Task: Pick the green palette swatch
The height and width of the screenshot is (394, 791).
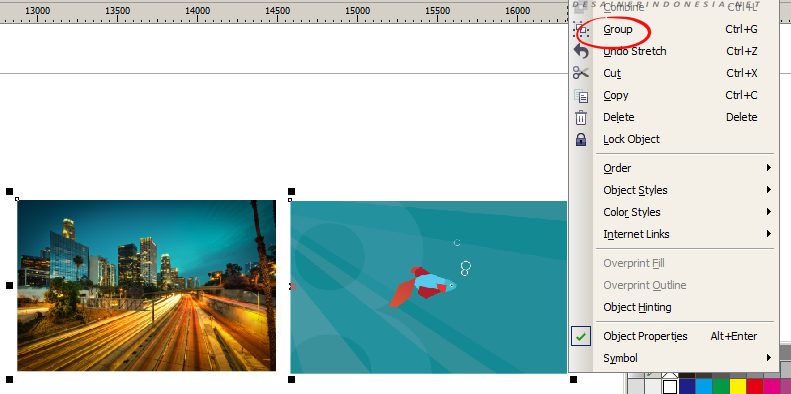Action: [720, 387]
